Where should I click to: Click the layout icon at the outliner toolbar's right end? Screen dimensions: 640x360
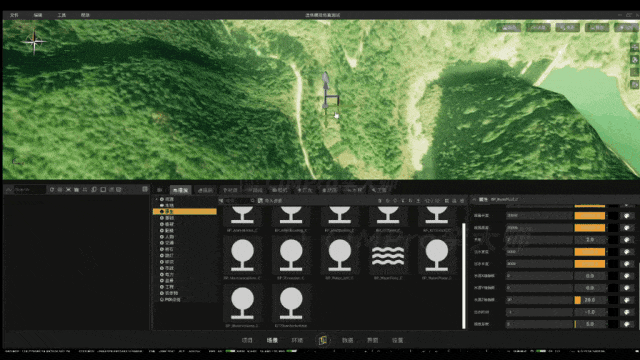(x=145, y=189)
